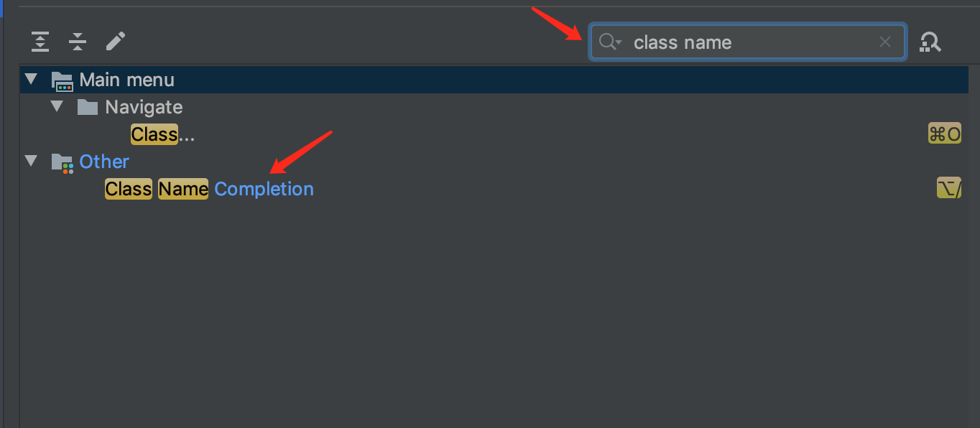Click the ⌘O shortcut badge next to Class
Viewport: 980px width, 428px height.
click(944, 133)
